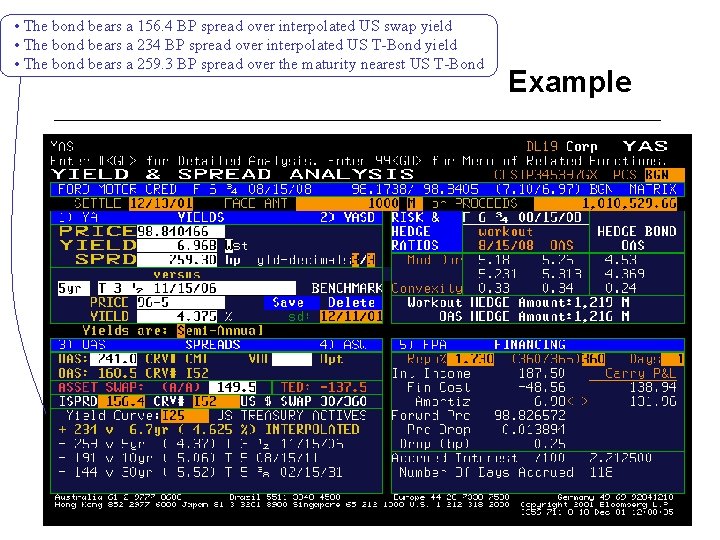The height and width of the screenshot is (540, 720).
Task: Select the PCS pricing source BGN field
Action: [664, 175]
